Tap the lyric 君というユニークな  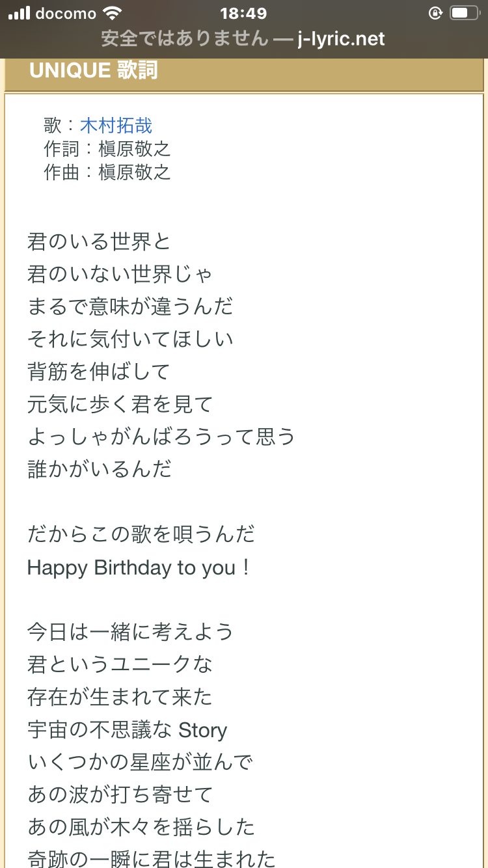click(120, 664)
